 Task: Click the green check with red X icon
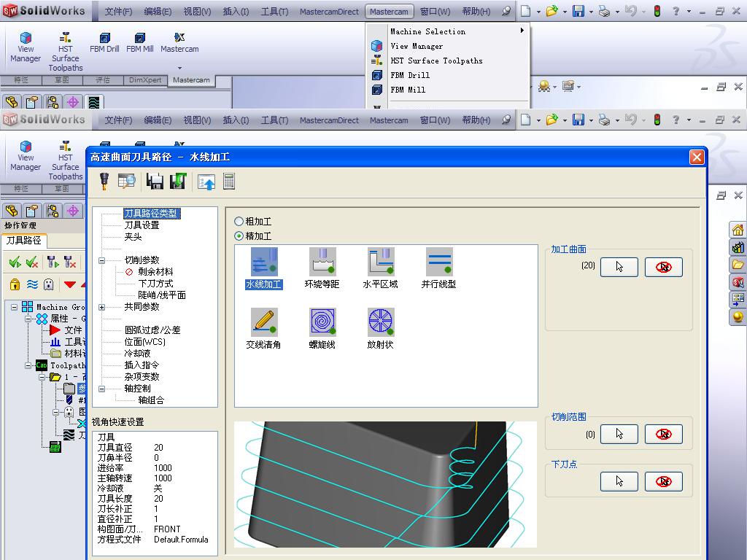click(x=32, y=262)
